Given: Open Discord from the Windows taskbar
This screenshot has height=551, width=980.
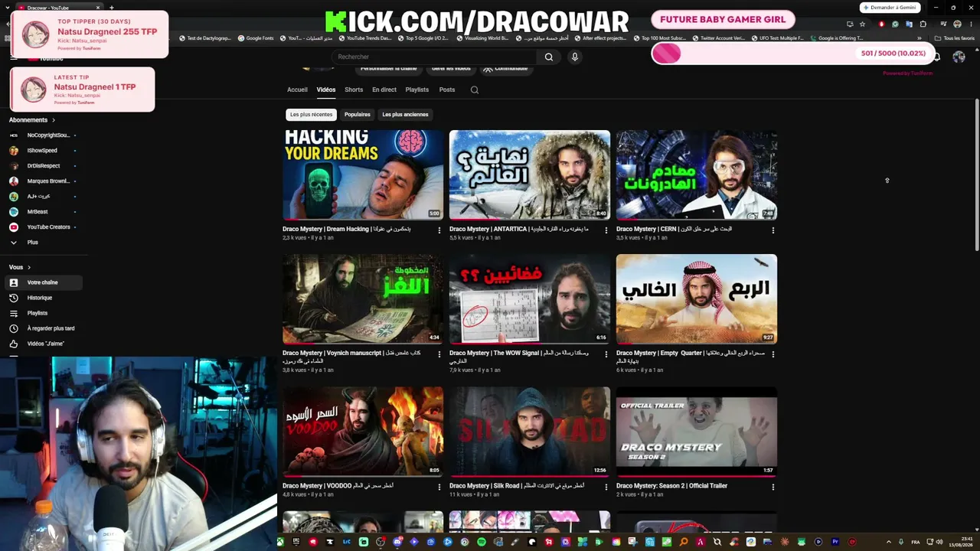Looking at the screenshot, I should 397,542.
